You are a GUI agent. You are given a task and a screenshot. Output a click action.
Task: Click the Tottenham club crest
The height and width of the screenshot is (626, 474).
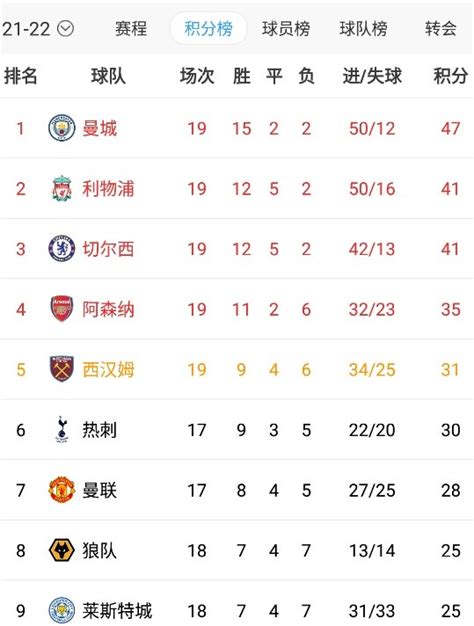point(61,430)
